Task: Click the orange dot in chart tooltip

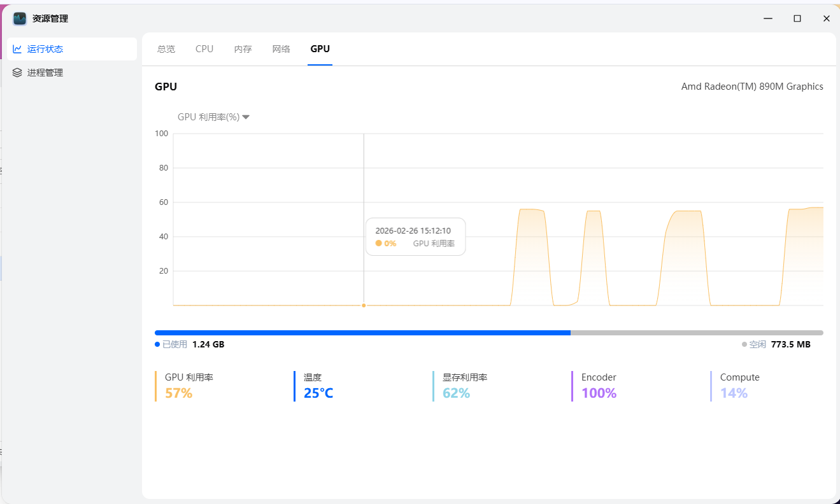Action: point(378,243)
